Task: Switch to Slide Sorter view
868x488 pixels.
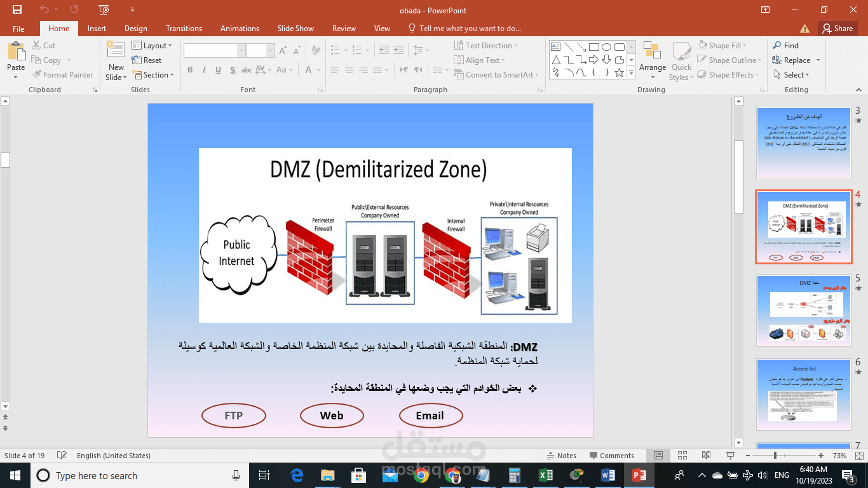Action: click(x=682, y=456)
